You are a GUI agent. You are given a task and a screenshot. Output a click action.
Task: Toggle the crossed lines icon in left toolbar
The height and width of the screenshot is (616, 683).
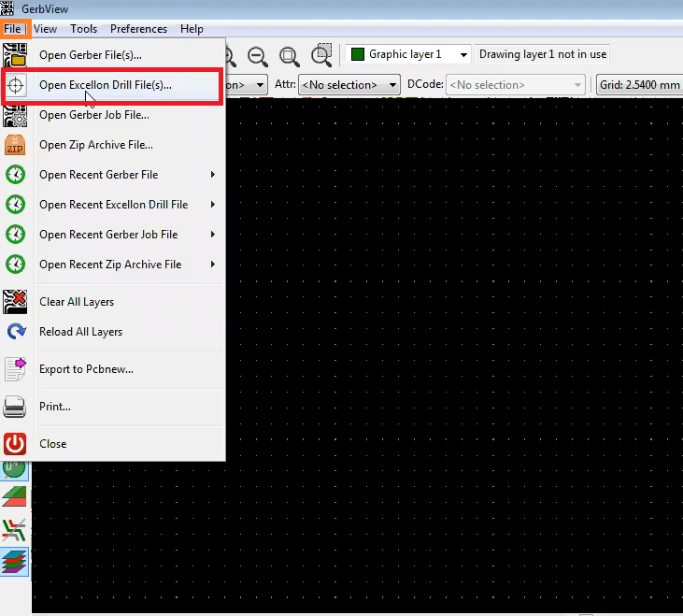[14, 530]
